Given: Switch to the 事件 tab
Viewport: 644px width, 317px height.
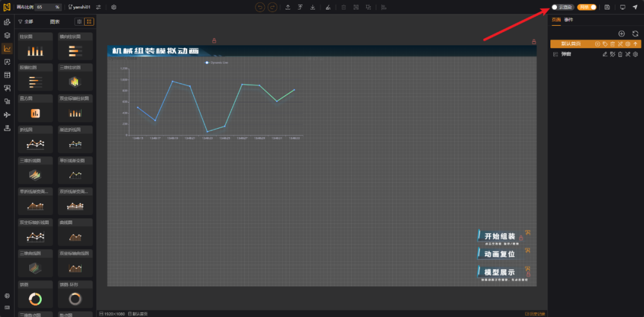Looking at the screenshot, I should [x=568, y=20].
